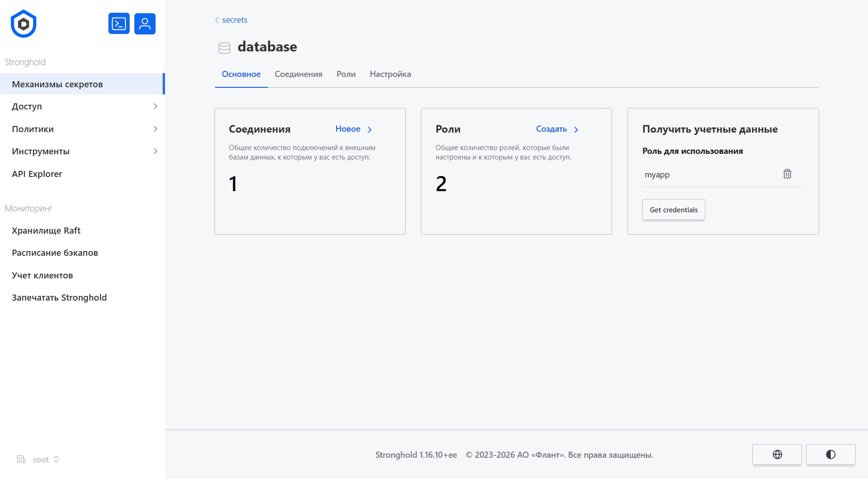This screenshot has width=868, height=479.
Task: Click the Создать role link
Action: 557,129
